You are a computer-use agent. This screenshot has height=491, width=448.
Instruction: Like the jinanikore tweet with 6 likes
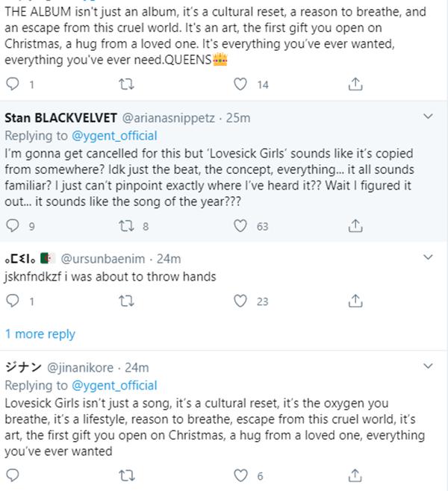tap(240, 475)
